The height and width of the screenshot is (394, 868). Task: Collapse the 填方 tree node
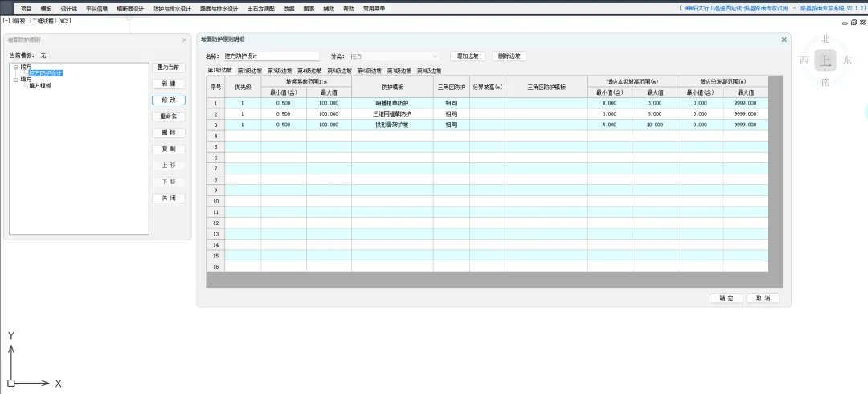click(15, 80)
